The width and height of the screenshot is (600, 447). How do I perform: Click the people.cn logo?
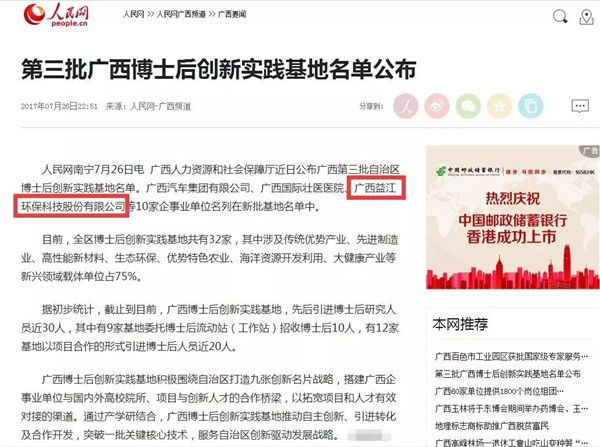[x=56, y=15]
